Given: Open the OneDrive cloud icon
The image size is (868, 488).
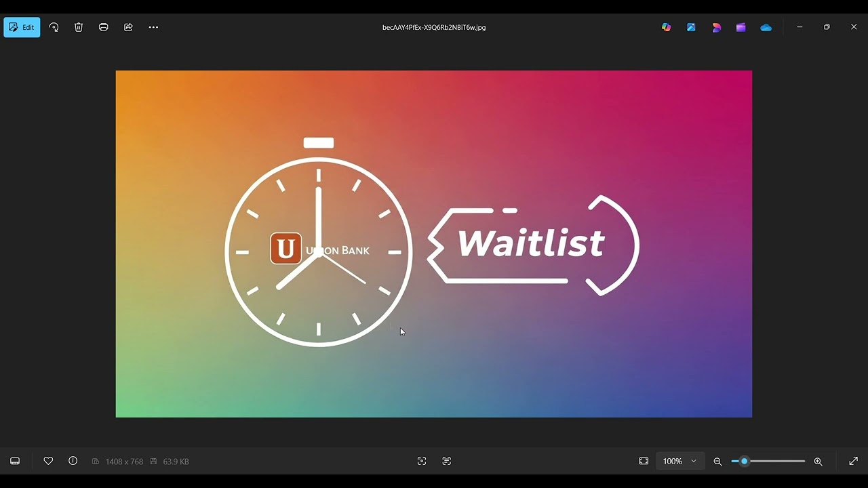Looking at the screenshot, I should pyautogui.click(x=766, y=27).
